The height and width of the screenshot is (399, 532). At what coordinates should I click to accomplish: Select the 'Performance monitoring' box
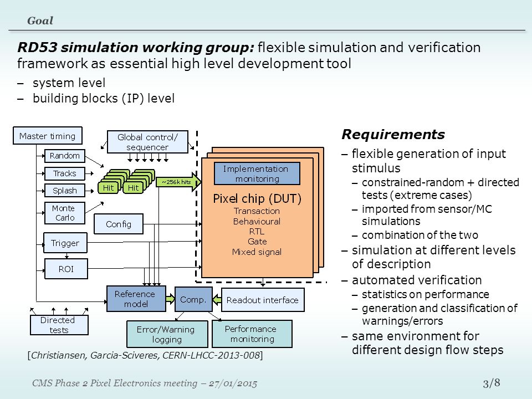[x=252, y=334]
